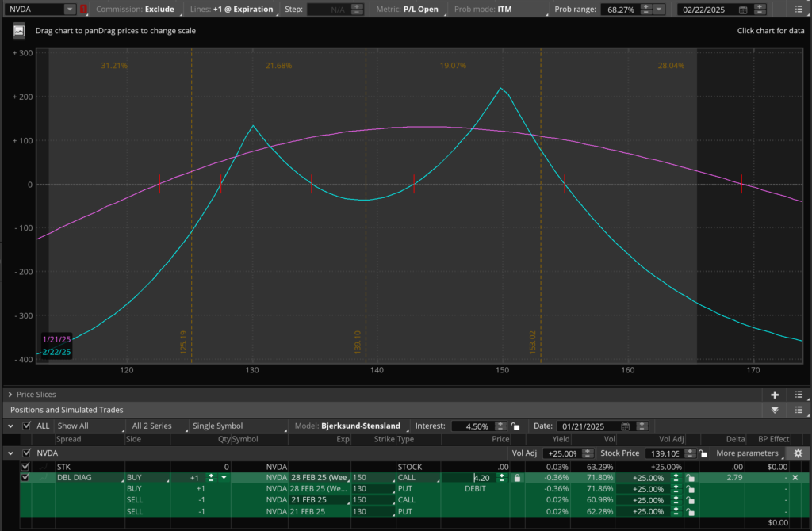Click the Spread column header
812x531 pixels.
[69, 439]
